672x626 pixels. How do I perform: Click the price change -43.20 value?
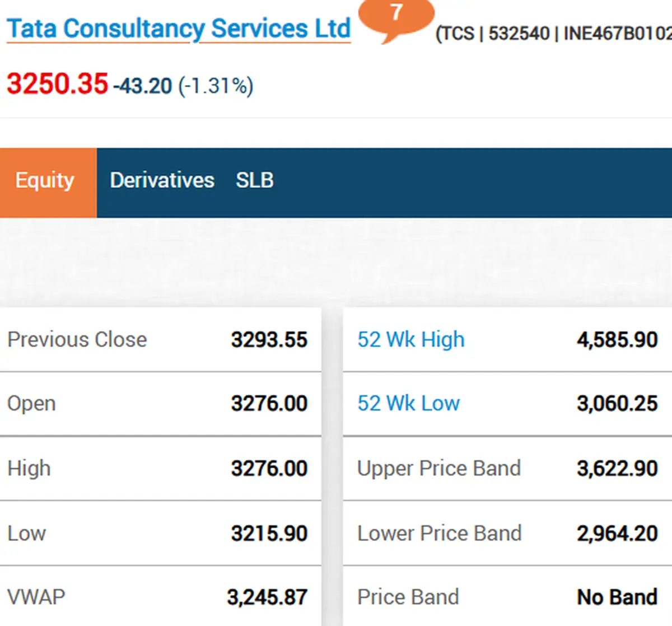(x=143, y=86)
